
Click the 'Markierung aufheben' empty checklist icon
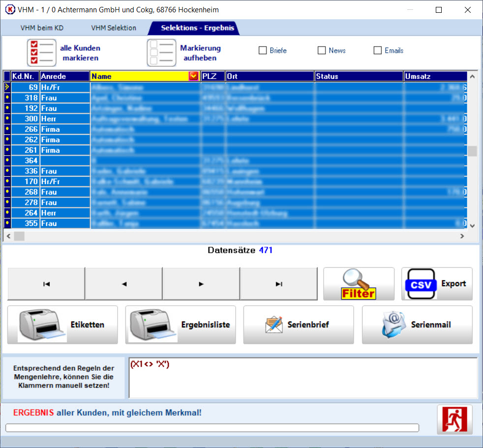click(161, 53)
